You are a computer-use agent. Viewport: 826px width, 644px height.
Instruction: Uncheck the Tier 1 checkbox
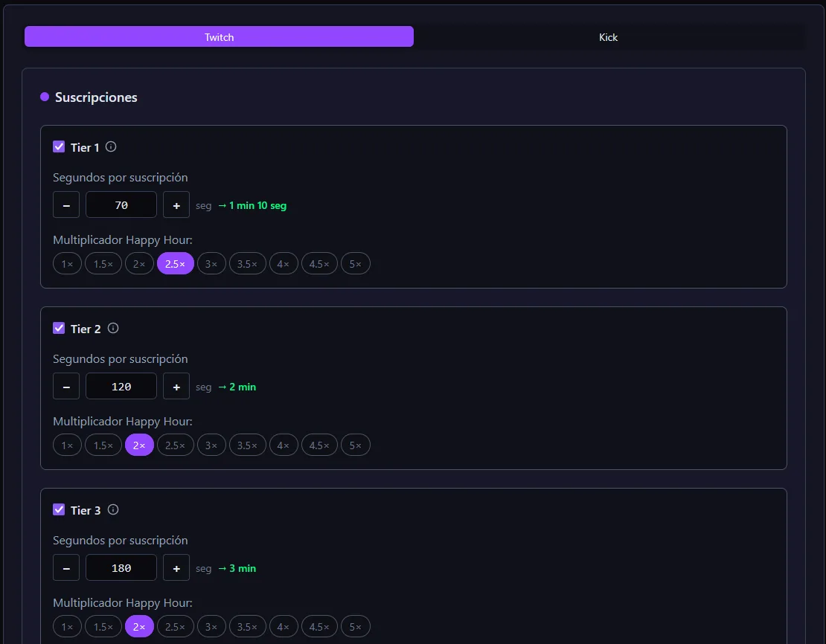(x=59, y=147)
